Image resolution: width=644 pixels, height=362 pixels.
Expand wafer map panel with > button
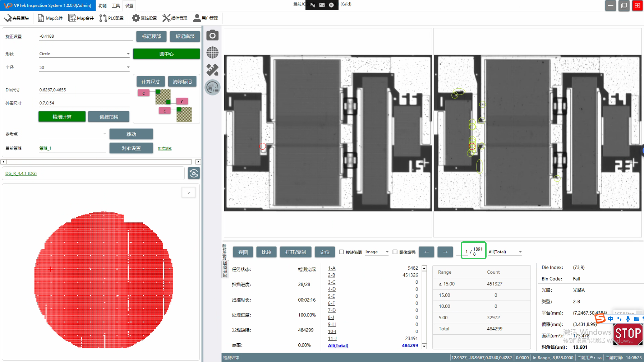pos(189,192)
